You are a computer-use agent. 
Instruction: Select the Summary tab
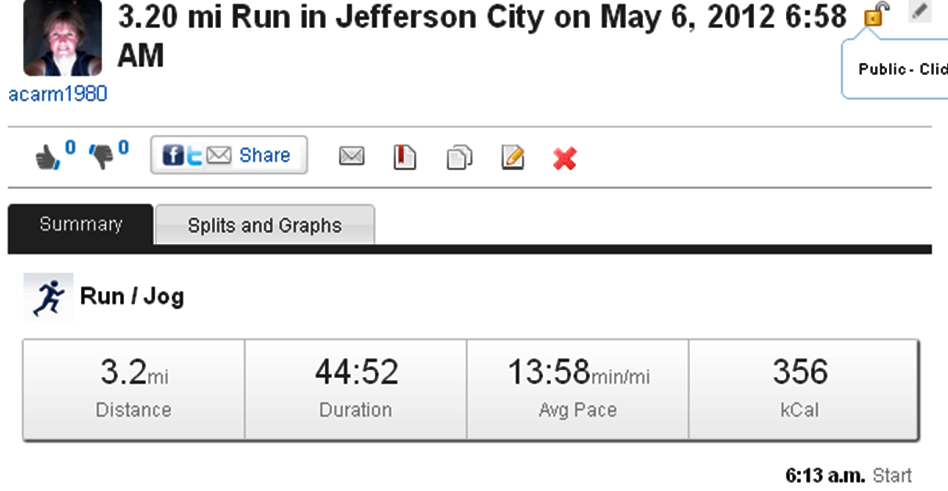81,224
